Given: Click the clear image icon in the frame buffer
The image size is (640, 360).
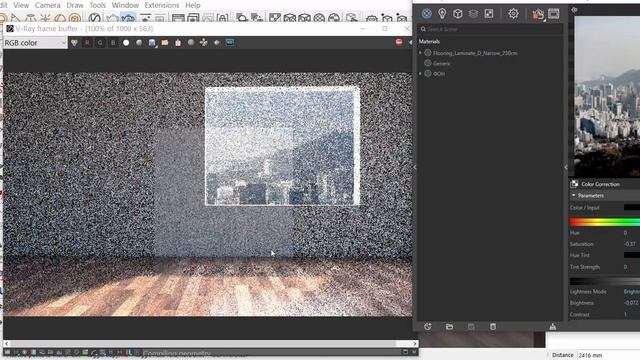Looking at the screenshot, I should point(178,42).
